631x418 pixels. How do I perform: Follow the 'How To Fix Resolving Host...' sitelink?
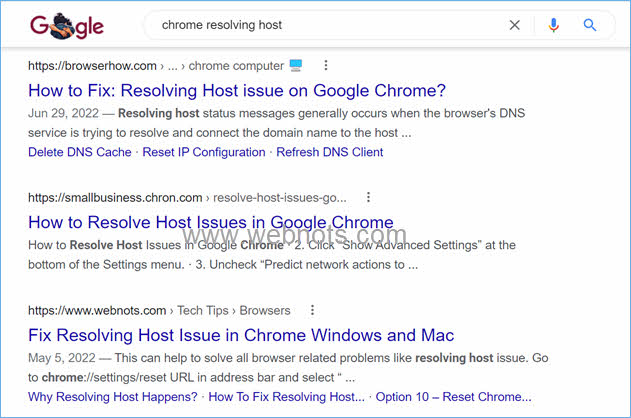[286, 397]
